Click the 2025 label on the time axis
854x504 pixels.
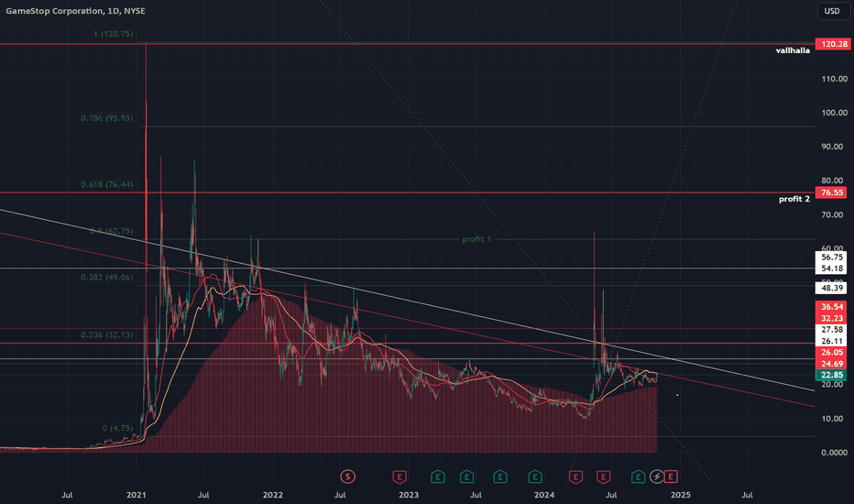coord(680,495)
